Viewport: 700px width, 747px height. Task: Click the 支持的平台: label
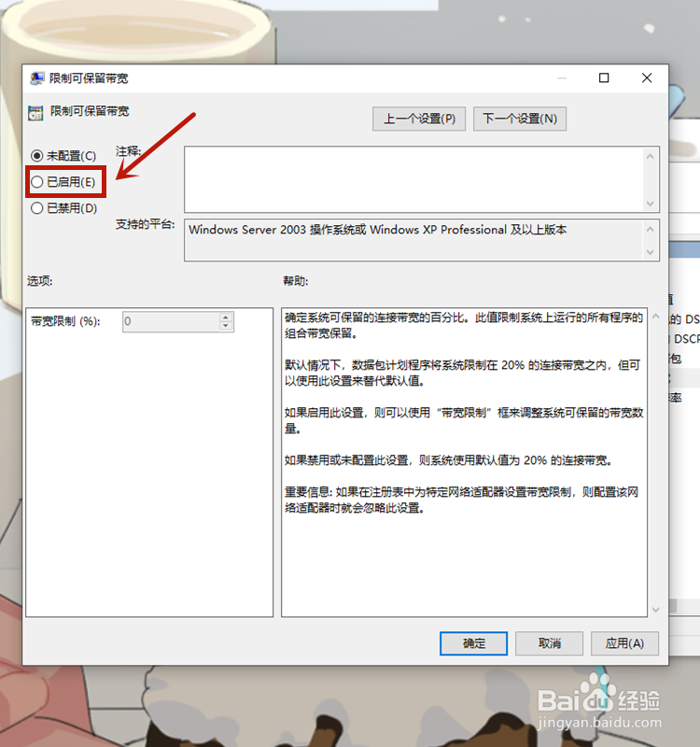pos(146,224)
